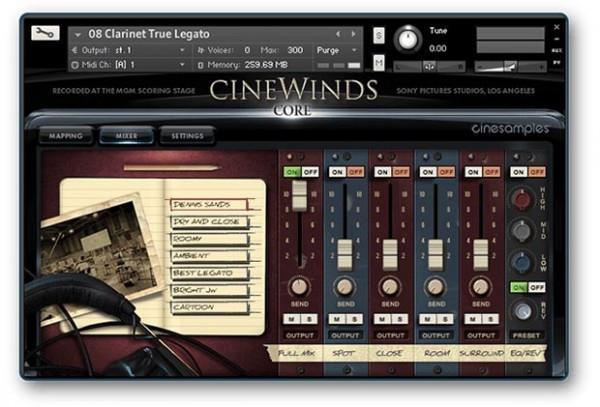Click the Full Mix channel Send knob
The width and height of the screenshot is (600, 407).
[x=299, y=286]
